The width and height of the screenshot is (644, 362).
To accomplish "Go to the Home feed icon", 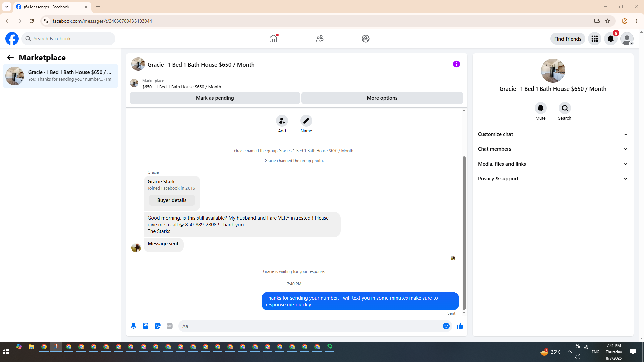I will [x=273, y=39].
